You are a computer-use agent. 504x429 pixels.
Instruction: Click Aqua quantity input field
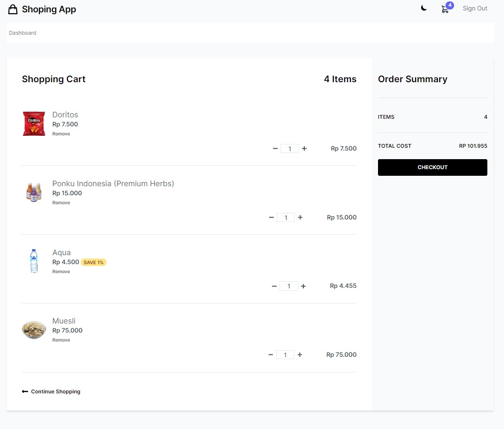point(289,286)
